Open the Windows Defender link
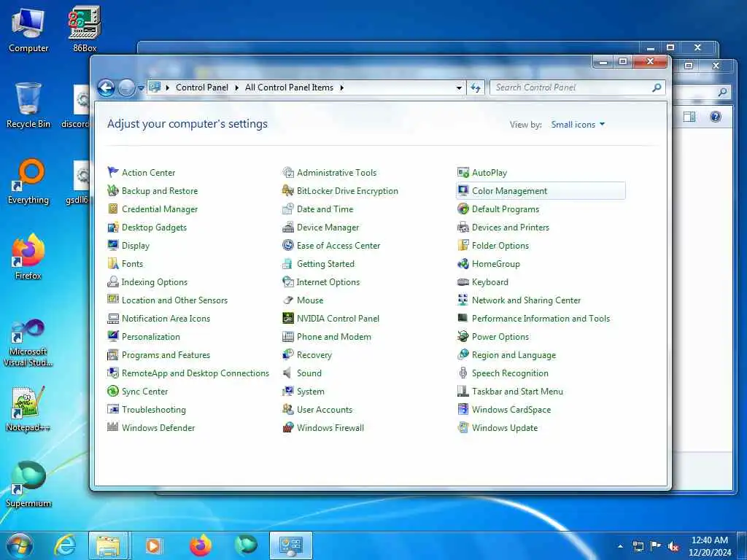The height and width of the screenshot is (560, 747). [x=158, y=427]
